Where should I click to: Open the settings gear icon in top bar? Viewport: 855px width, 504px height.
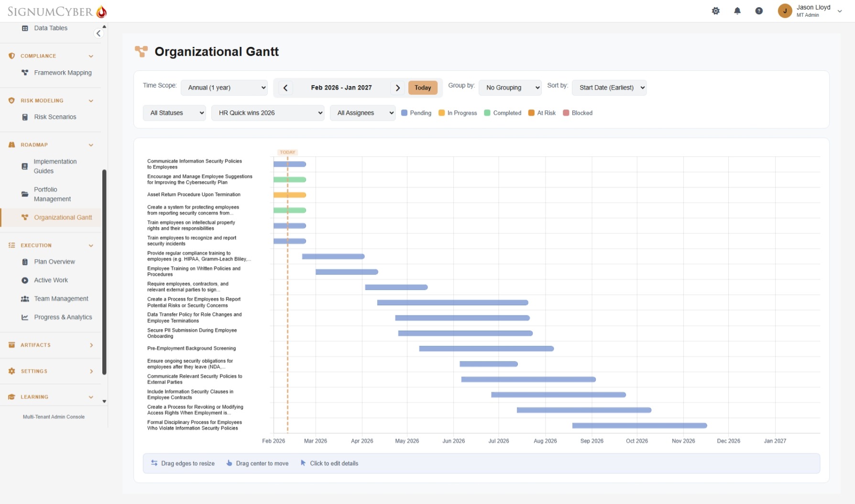(716, 11)
